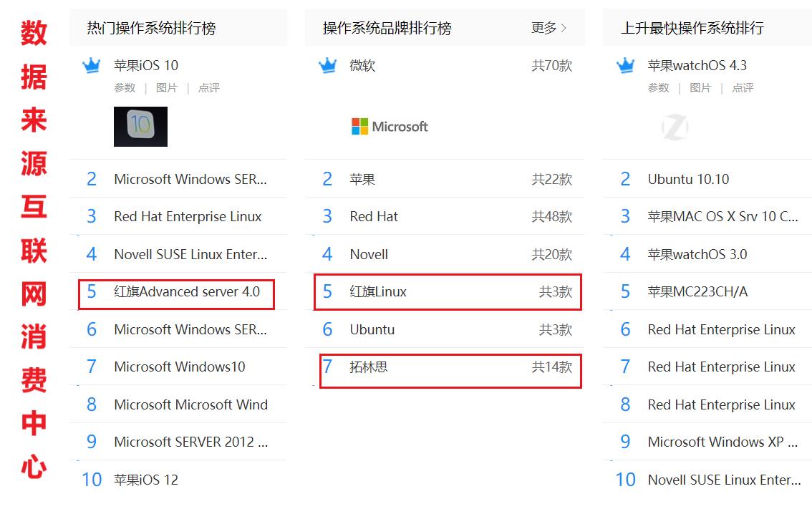Open Novell SUSE Linux Enter... ranked 10 in rising list
The height and width of the screenshot is (514, 812).
[725, 480]
